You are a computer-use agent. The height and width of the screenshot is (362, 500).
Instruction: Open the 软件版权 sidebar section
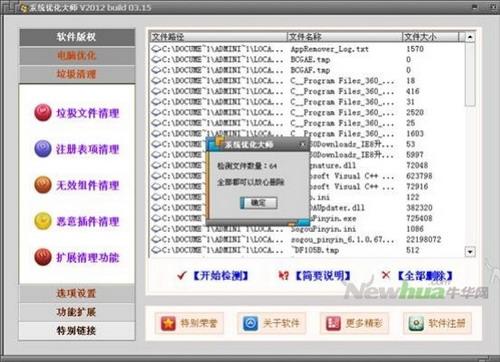coord(77,37)
